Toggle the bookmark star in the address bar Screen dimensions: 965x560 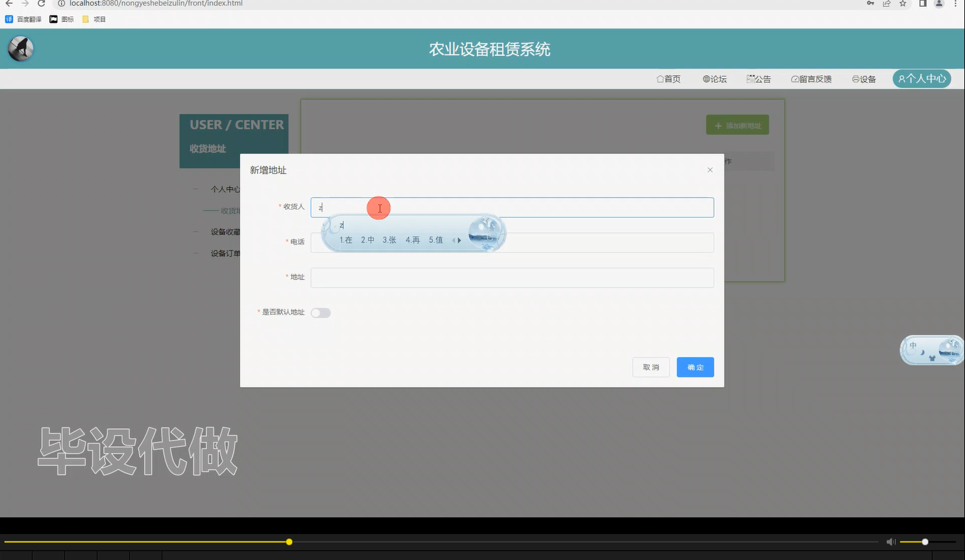(x=902, y=4)
